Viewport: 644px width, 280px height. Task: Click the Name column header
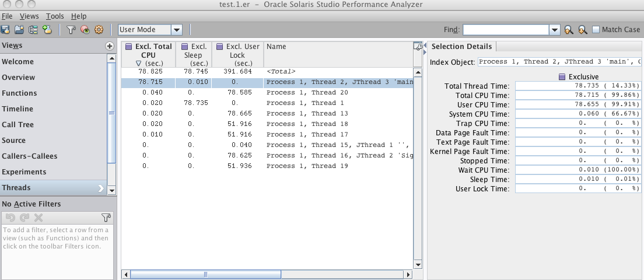pos(338,55)
